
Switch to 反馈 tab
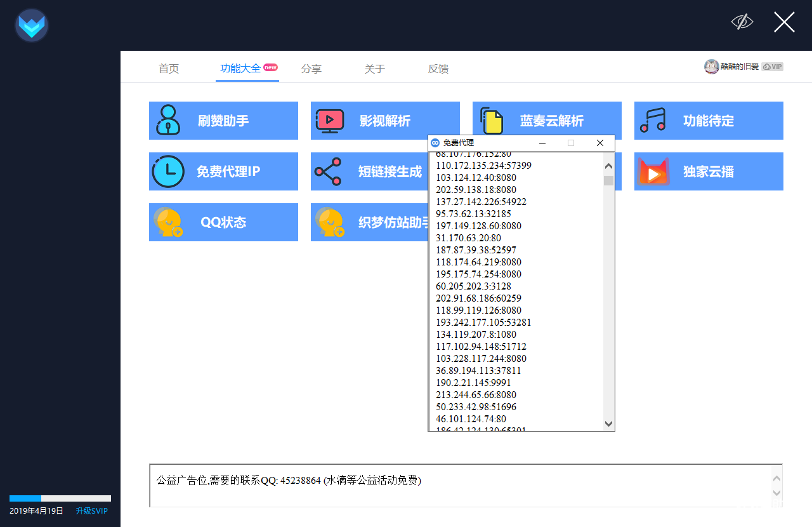click(438, 69)
